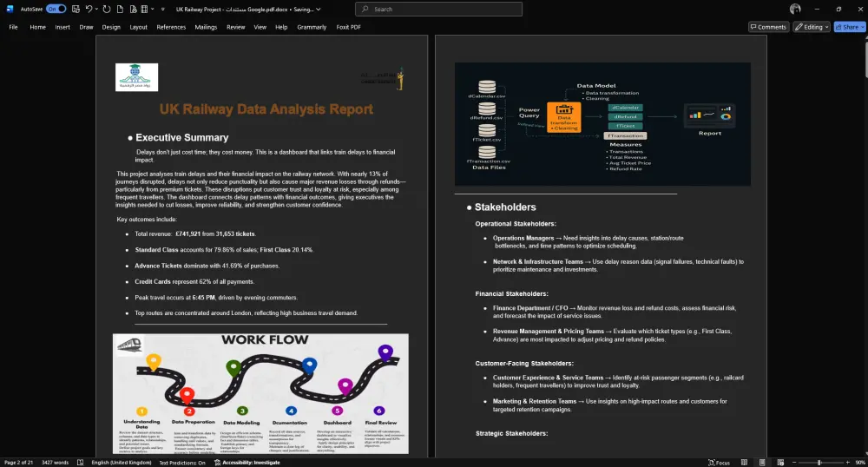Image resolution: width=868 pixels, height=467 pixels.
Task: Open Accessibility: Investigate checker
Action: click(247, 463)
